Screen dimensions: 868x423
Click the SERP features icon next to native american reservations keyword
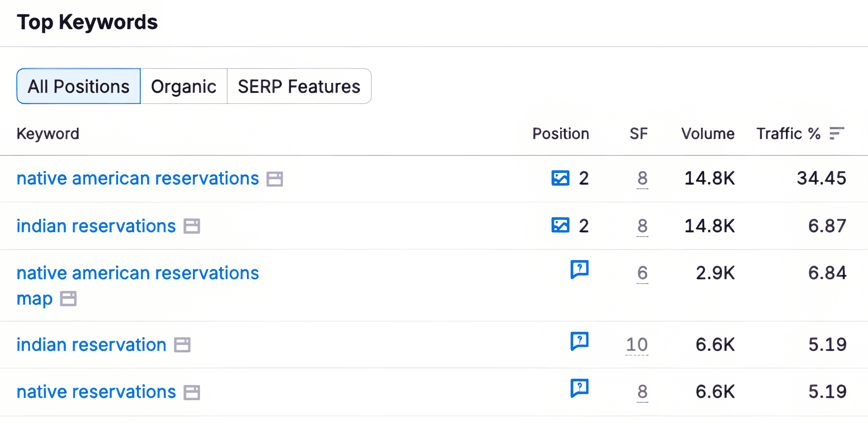[275, 179]
